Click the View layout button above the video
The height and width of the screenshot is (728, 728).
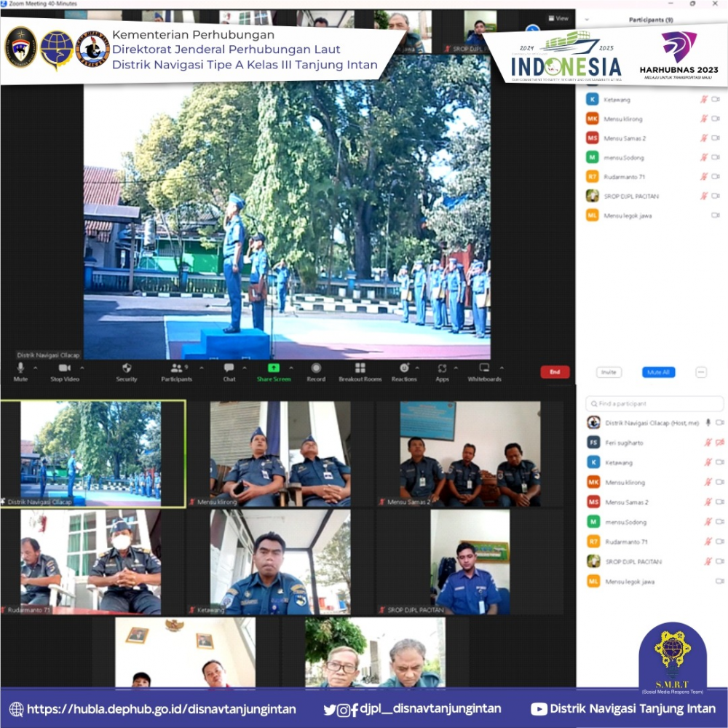pos(558,19)
